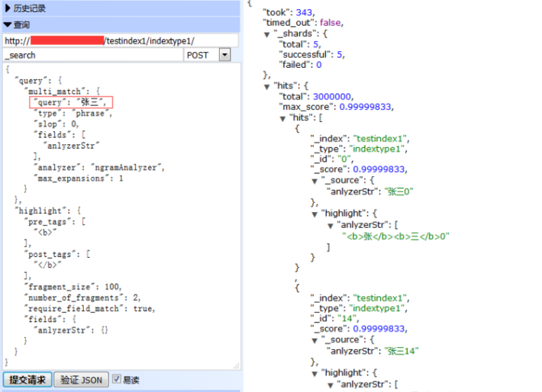Viewport: 542px width, 392px height.
Task: Click the total 3000000 hits value
Action: tap(332, 97)
